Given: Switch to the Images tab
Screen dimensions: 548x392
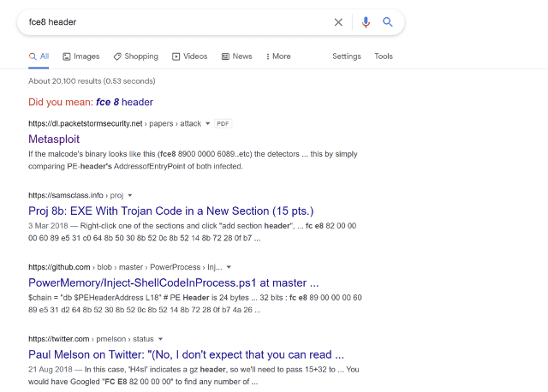Looking at the screenshot, I should pyautogui.click(x=81, y=56).
